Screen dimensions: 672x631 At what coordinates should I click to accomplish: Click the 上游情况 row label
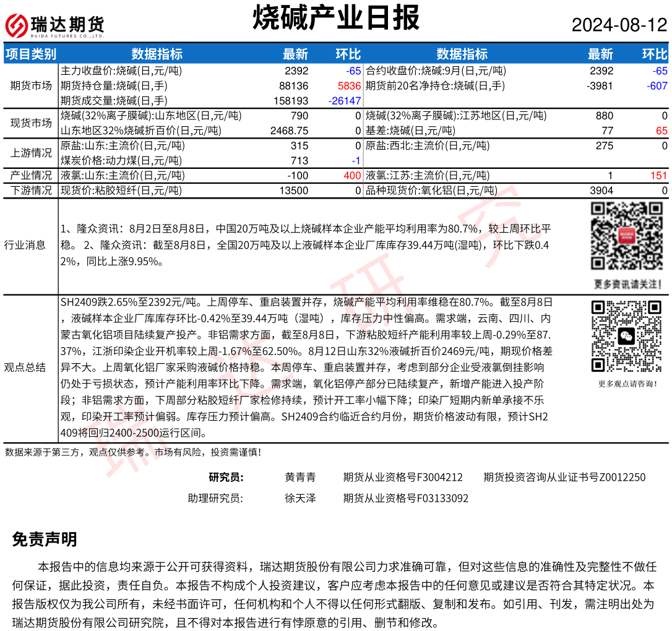(30, 153)
